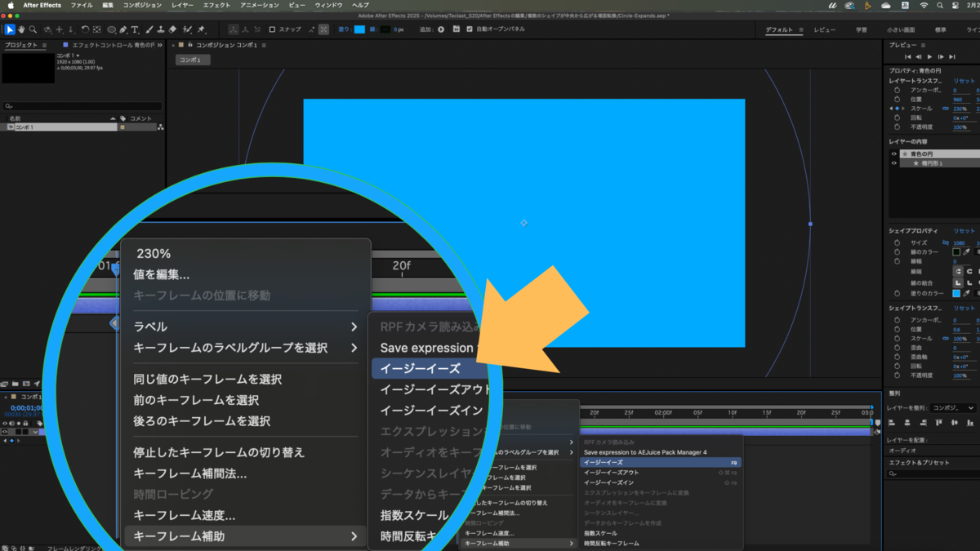This screenshot has width=980, height=551.
Task: Toggle visibility of 楕円形 1 in layer contents
Action: tap(893, 163)
